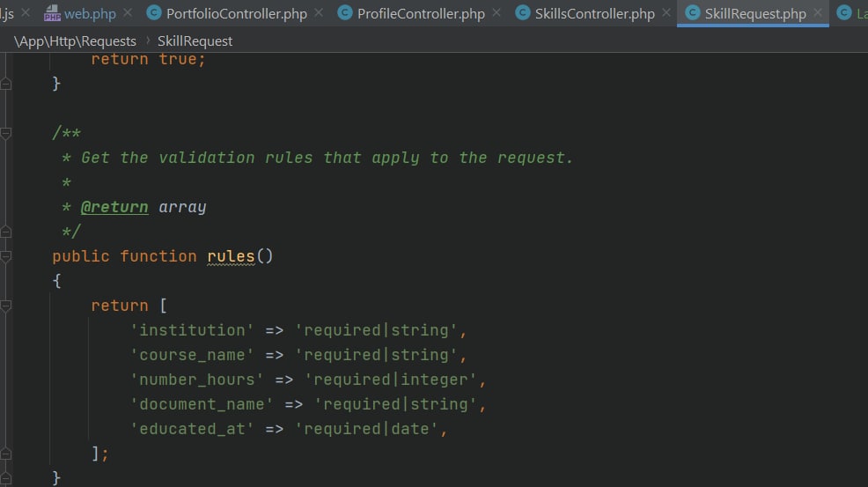Close the ProfileController.php tab
The image size is (868, 487).
tap(497, 12)
